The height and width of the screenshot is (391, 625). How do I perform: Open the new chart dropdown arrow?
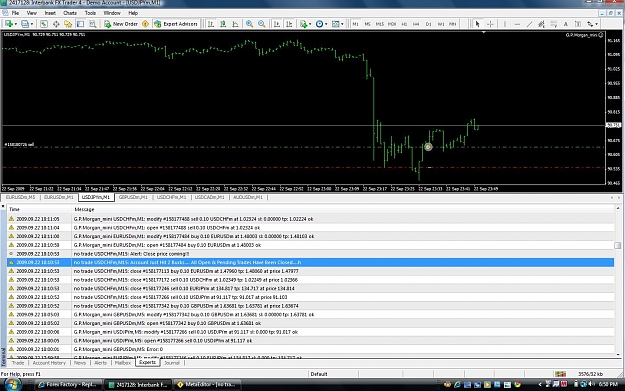click(16, 24)
